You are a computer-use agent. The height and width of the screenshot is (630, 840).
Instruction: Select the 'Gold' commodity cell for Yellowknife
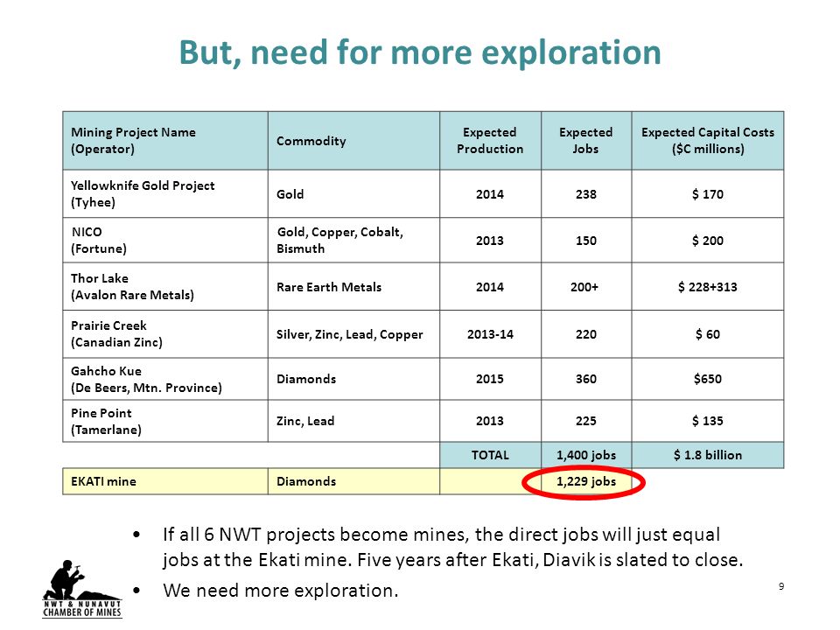click(353, 194)
